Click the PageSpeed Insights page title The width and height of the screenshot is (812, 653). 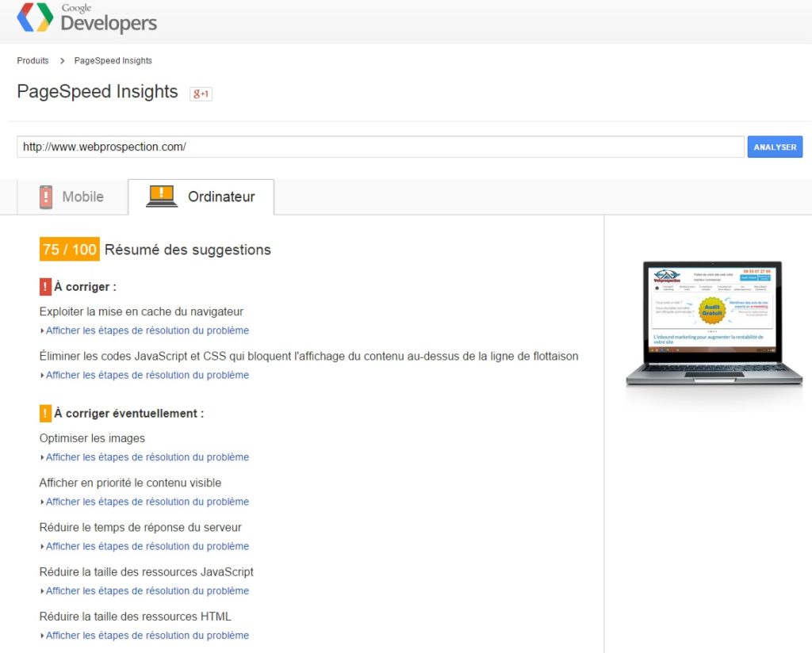[x=98, y=92]
